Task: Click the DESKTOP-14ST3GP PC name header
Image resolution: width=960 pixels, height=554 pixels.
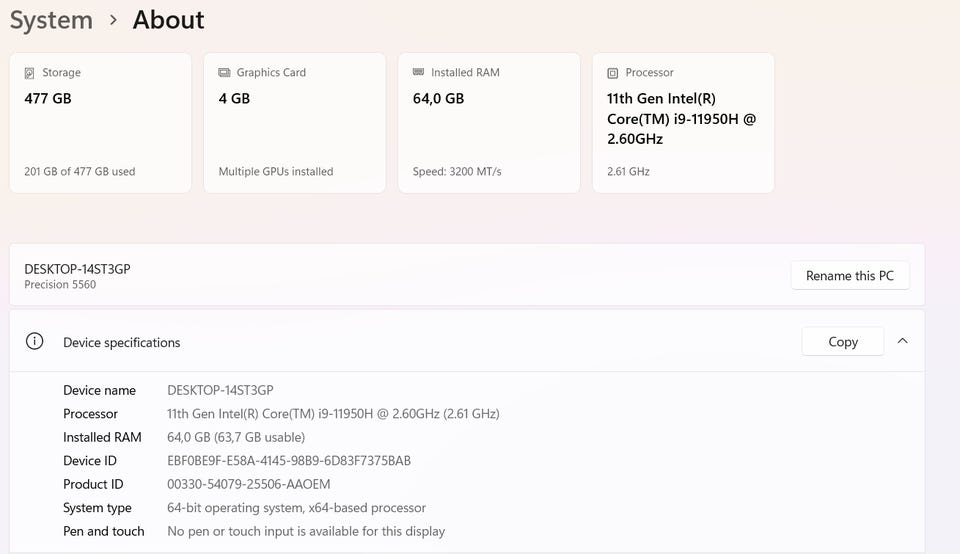Action: [x=77, y=269]
